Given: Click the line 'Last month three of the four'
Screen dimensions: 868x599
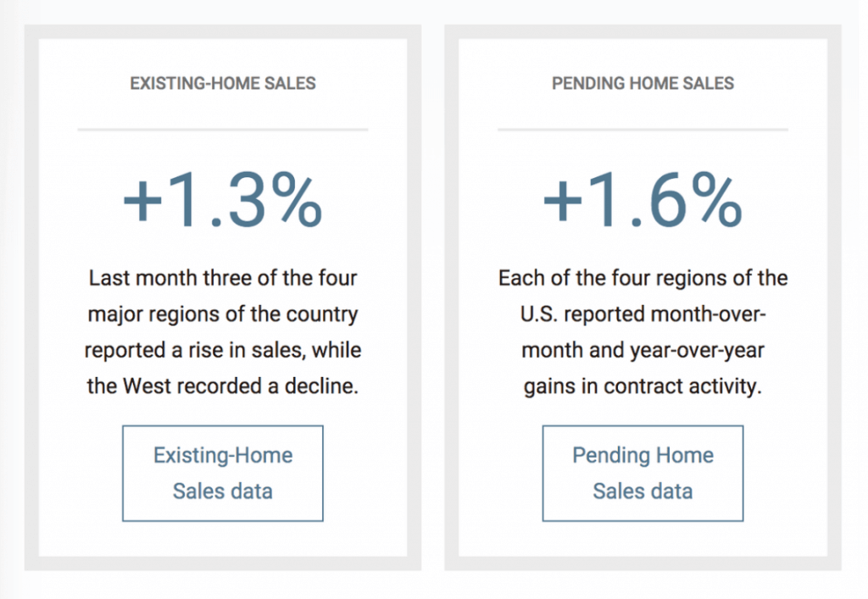Looking at the screenshot, I should point(223,278).
